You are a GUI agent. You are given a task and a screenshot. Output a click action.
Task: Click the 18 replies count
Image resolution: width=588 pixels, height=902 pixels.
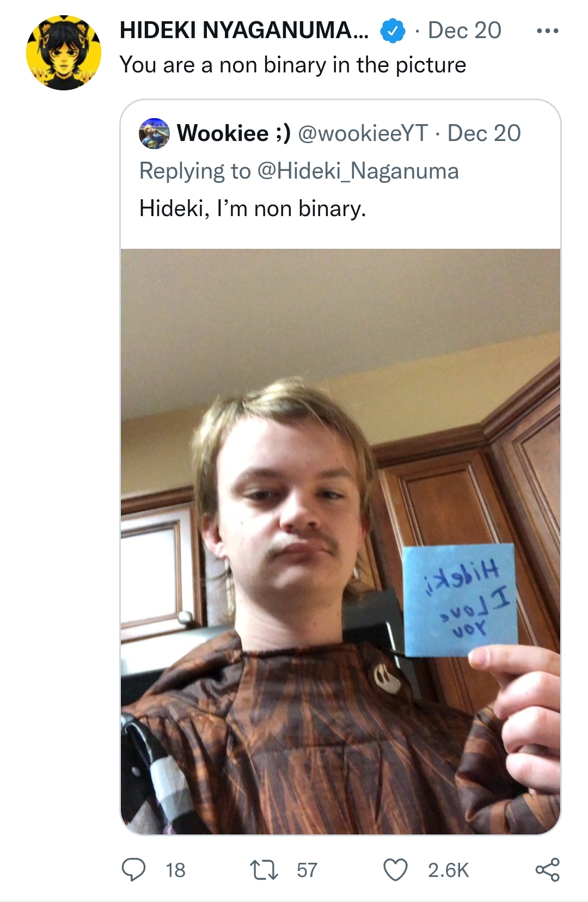(x=175, y=870)
